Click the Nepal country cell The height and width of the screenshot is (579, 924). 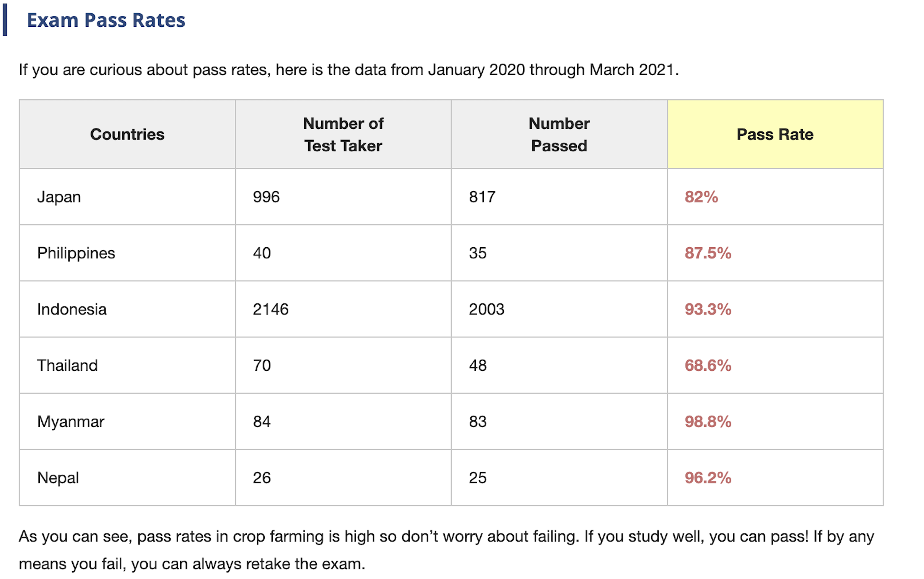coord(58,477)
